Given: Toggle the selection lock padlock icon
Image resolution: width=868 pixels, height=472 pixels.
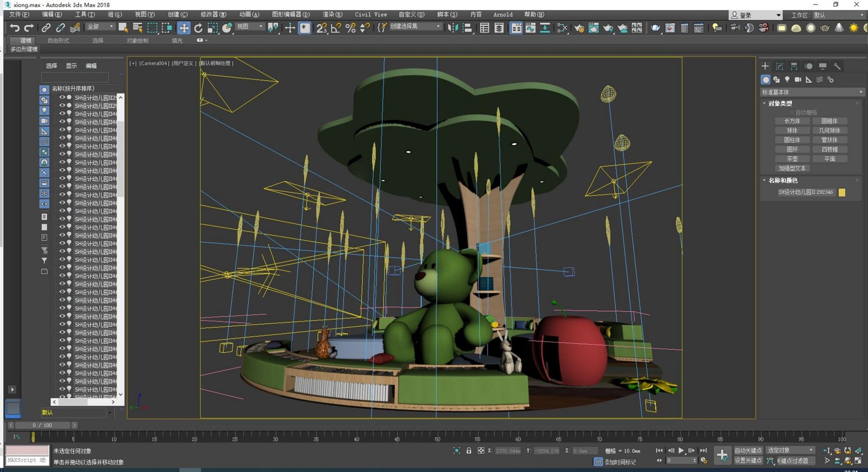Looking at the screenshot, I should pyautogui.click(x=469, y=450).
